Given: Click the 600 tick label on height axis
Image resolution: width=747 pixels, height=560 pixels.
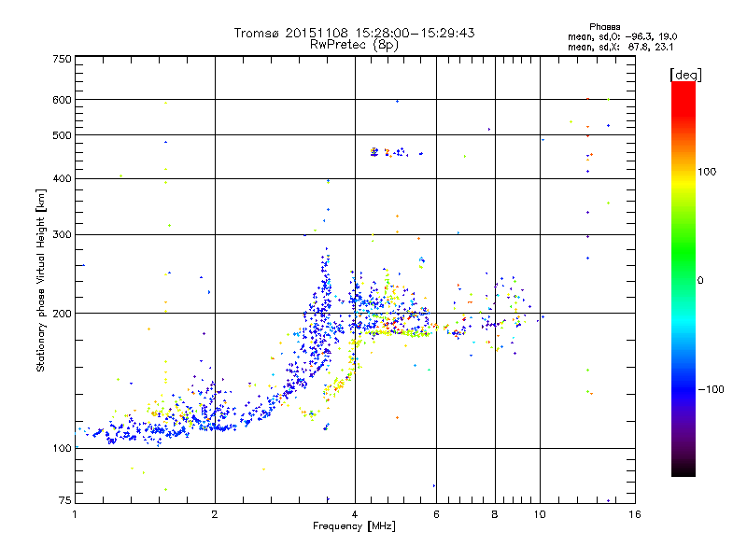Looking at the screenshot, I should [62, 100].
